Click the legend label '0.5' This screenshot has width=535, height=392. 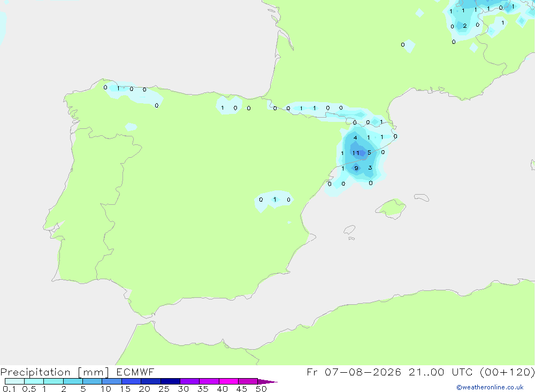pyautogui.click(x=29, y=389)
